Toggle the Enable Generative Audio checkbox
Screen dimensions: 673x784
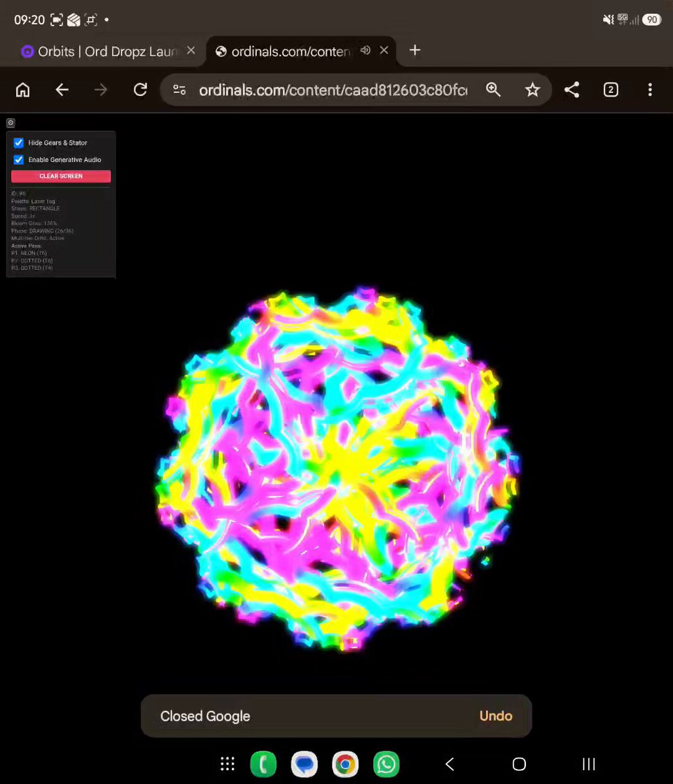click(x=19, y=159)
